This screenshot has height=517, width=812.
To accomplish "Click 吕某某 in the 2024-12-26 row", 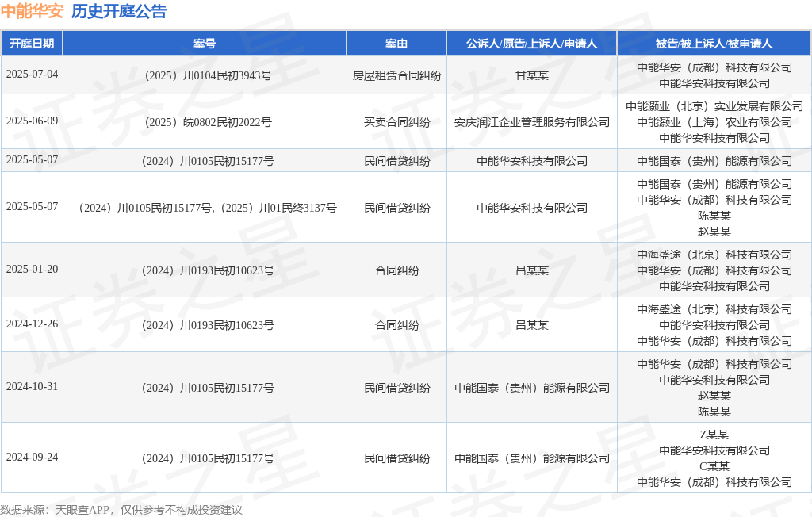I will (532, 325).
